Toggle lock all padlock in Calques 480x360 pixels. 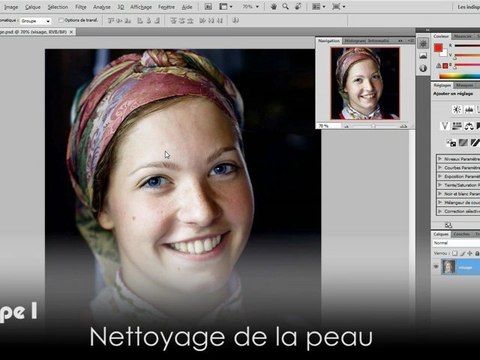pos(477,253)
